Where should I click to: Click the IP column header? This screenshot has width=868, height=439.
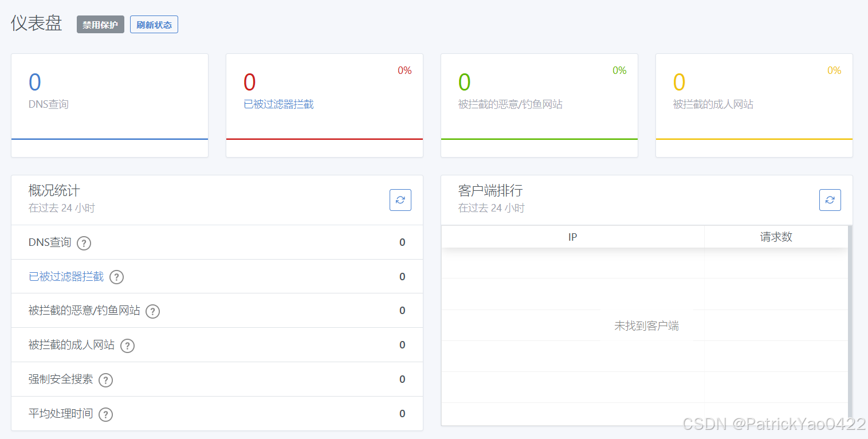pos(572,237)
